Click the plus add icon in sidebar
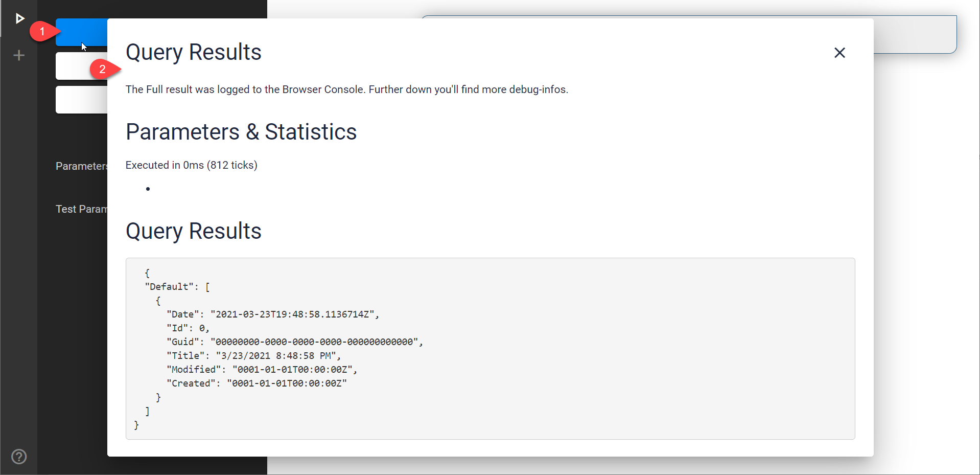The image size is (980, 475). pos(19,55)
